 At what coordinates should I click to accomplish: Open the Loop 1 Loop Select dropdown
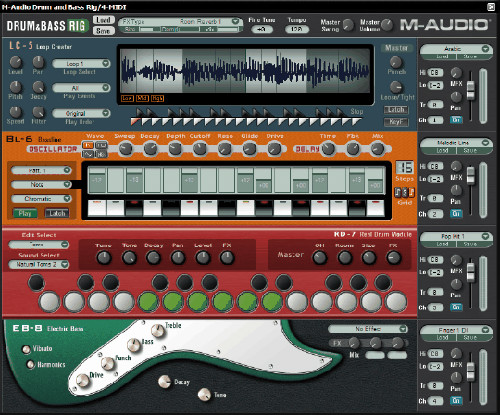81,63
